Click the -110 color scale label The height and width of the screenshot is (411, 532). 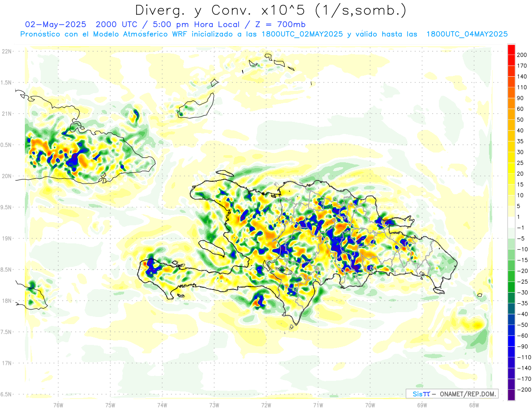(524, 357)
